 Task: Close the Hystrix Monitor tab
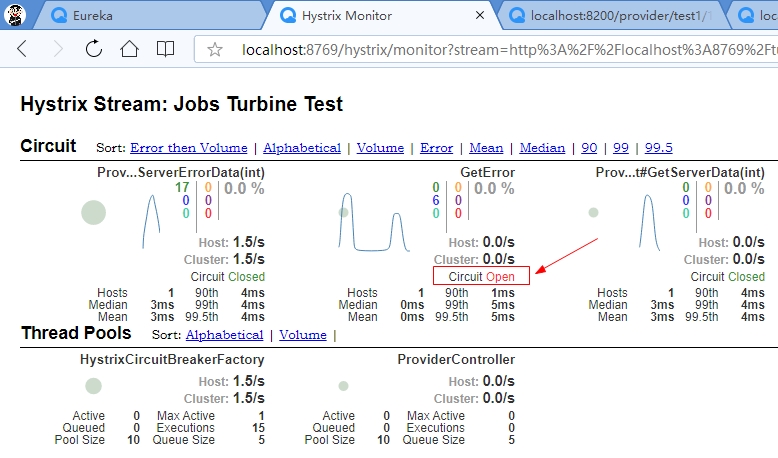point(479,15)
